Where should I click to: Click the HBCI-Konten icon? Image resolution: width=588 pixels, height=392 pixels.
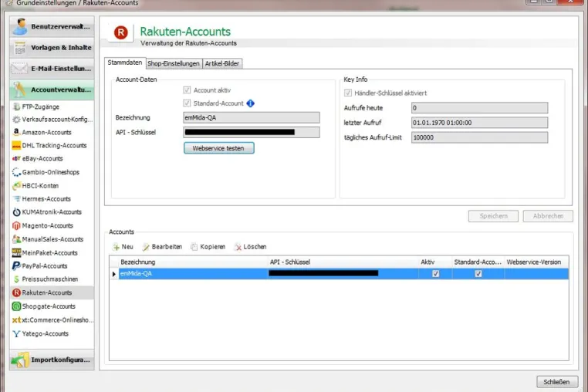click(16, 186)
